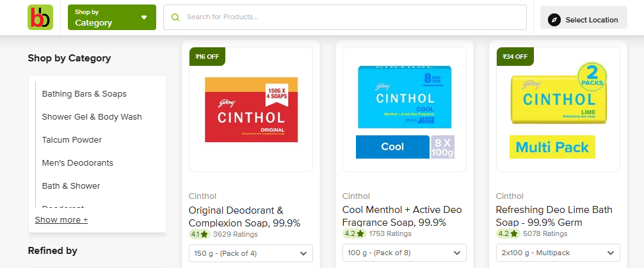Open Bath & Shower category
This screenshot has height=268, width=644.
tap(71, 185)
